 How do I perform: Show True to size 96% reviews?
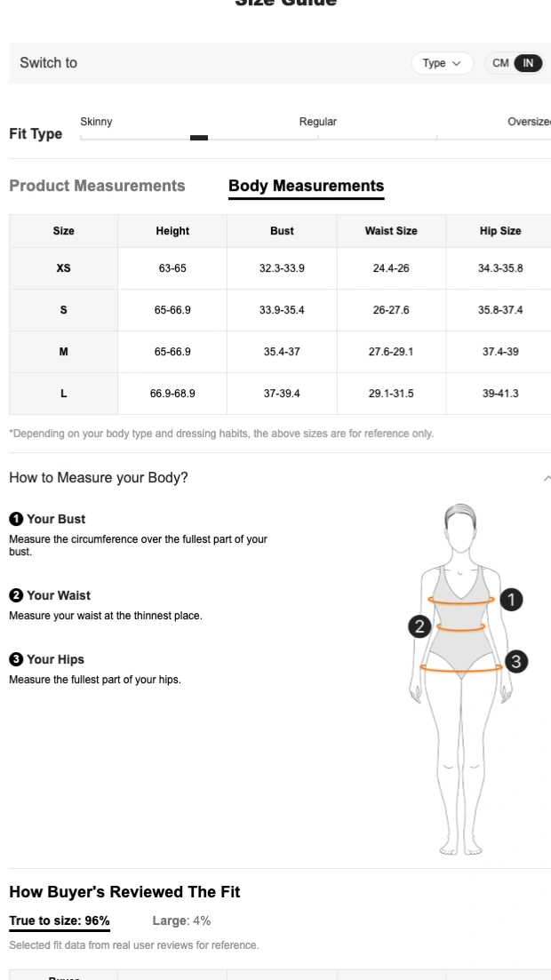[60, 920]
